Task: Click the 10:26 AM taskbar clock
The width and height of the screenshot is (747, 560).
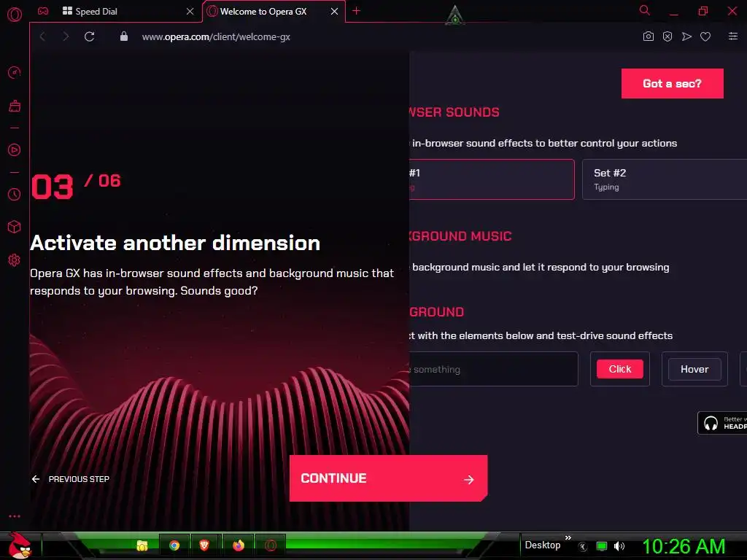Action: (x=684, y=546)
